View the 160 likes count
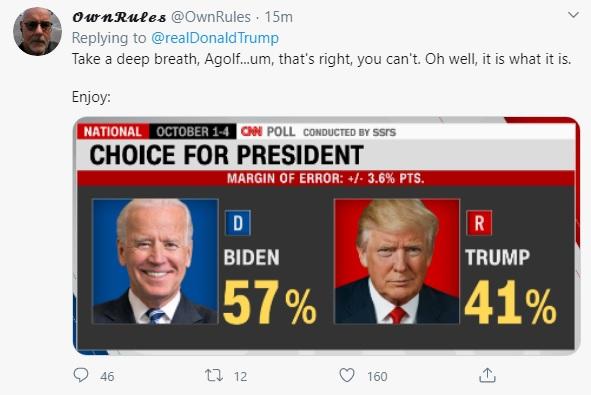 377,376
